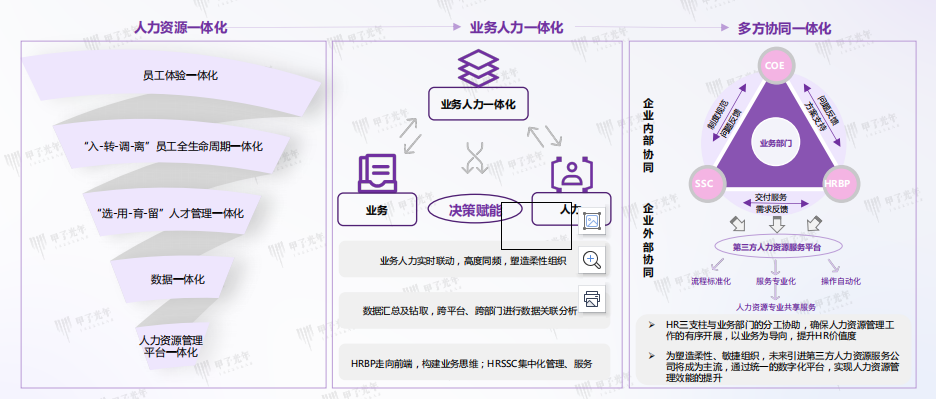Click the zoom-in magnifier floating icon

pos(592,260)
